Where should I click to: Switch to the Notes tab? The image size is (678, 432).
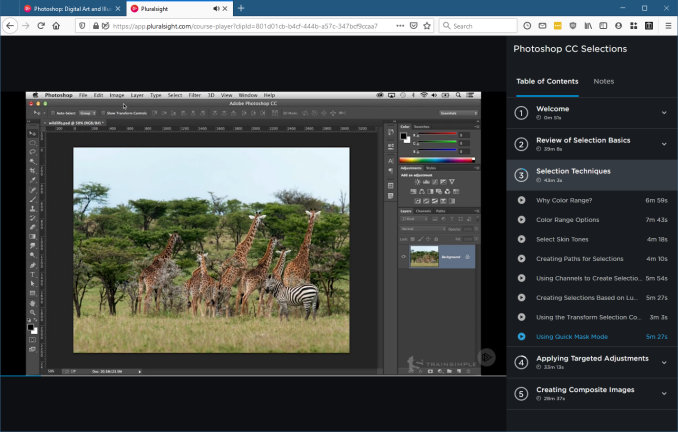(x=603, y=81)
